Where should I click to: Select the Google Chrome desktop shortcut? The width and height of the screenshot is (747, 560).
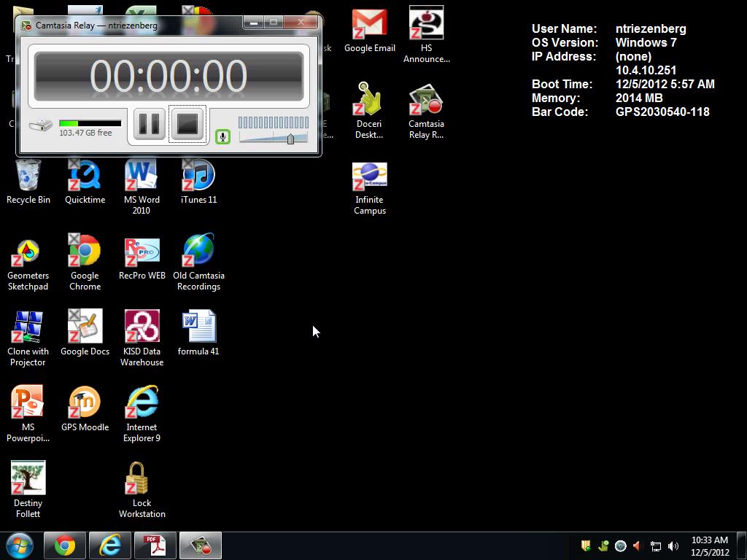pyautogui.click(x=85, y=263)
